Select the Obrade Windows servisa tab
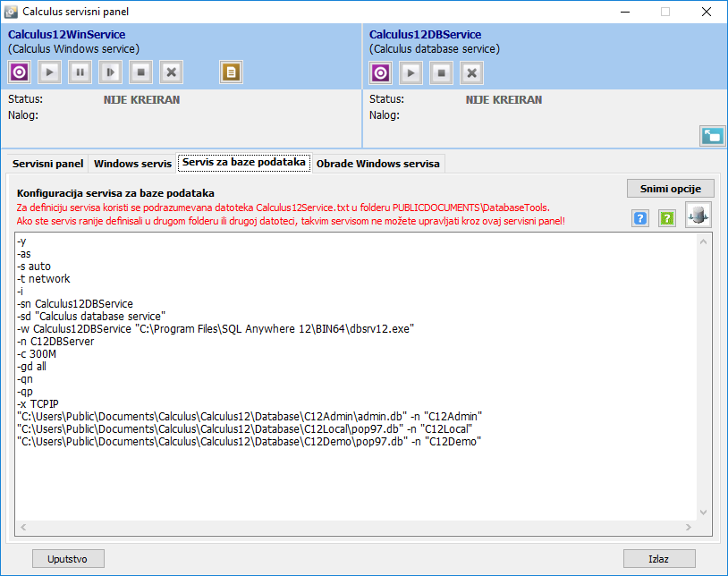Viewport: 728px width, 576px height. pos(377,164)
